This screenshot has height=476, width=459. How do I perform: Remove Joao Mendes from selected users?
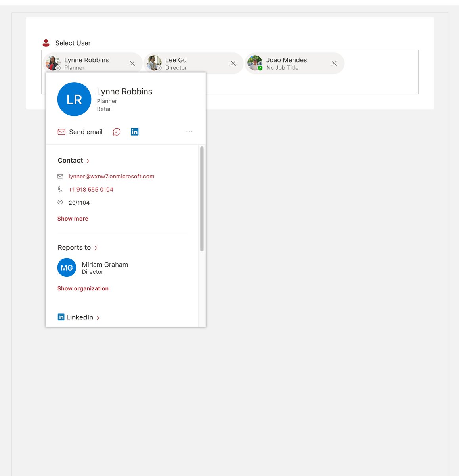coord(334,63)
